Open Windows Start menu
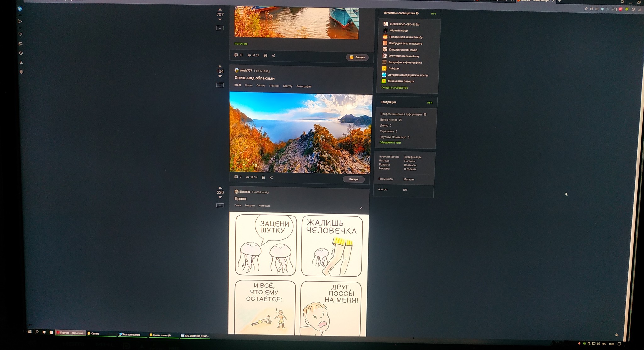Image resolution: width=644 pixels, height=350 pixels. click(x=30, y=331)
